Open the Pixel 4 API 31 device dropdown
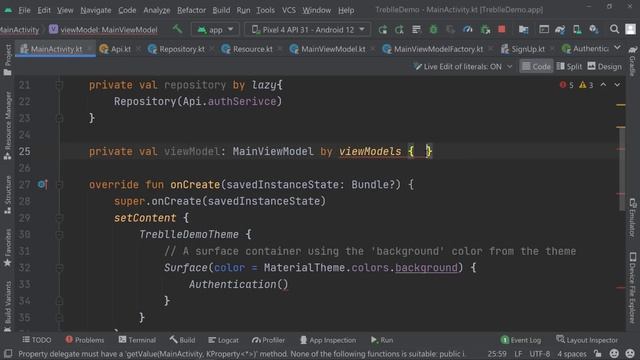 [307, 30]
